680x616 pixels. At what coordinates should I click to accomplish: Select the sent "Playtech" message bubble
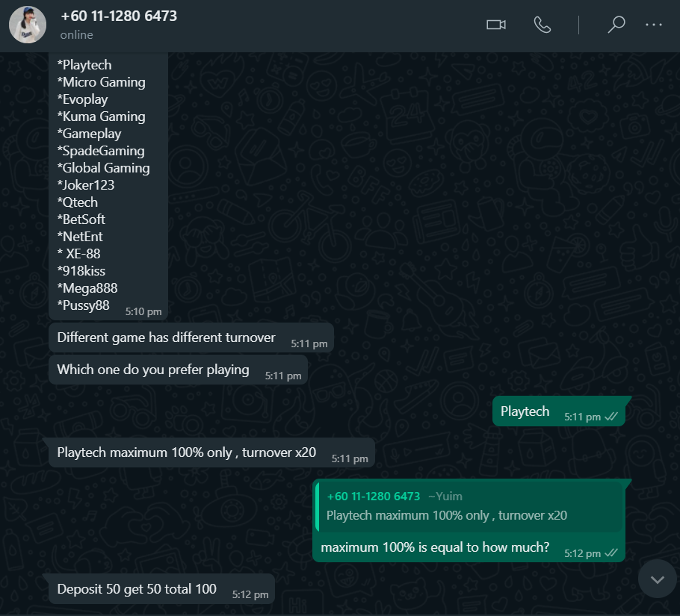coord(525,411)
